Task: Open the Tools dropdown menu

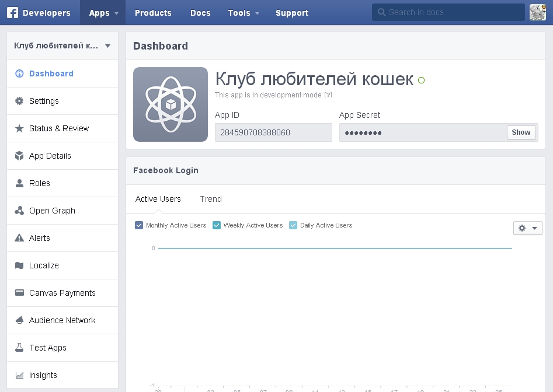Action: click(244, 13)
